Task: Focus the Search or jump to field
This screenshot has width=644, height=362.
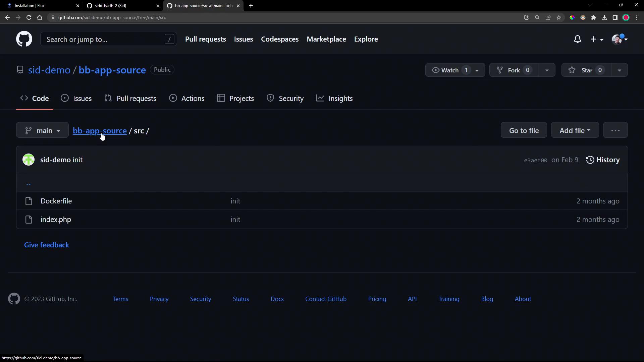Action: tap(109, 39)
